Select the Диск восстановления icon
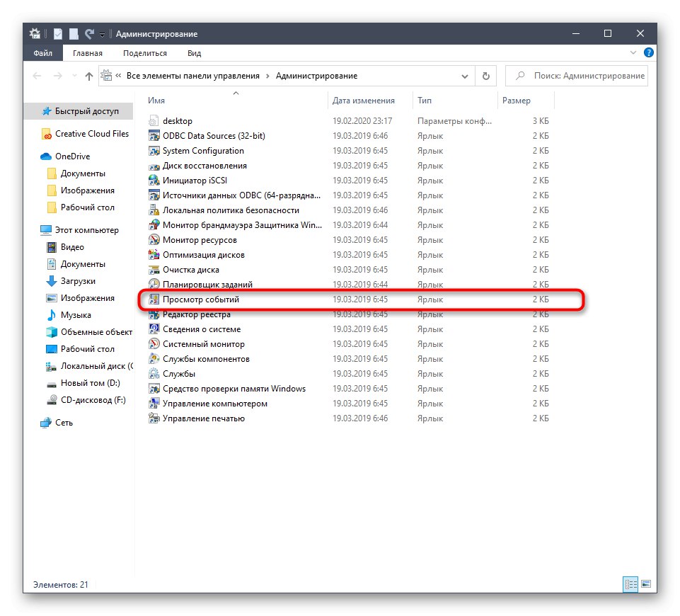This screenshot has height=616, width=680. point(154,166)
